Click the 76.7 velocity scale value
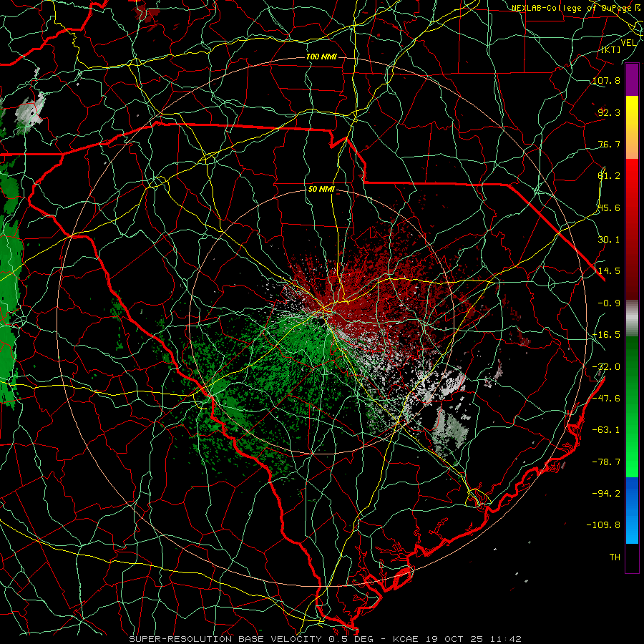 [609, 144]
